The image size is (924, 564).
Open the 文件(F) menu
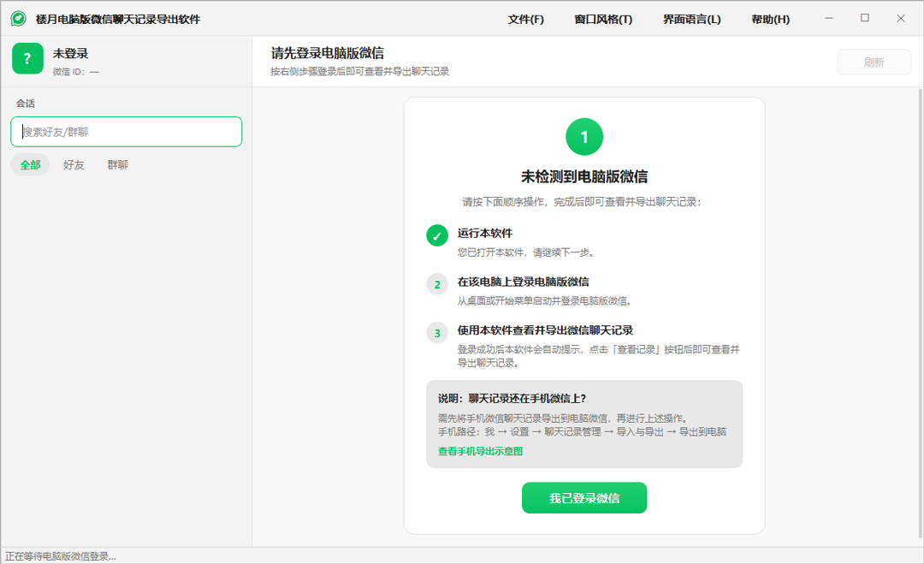(x=525, y=19)
